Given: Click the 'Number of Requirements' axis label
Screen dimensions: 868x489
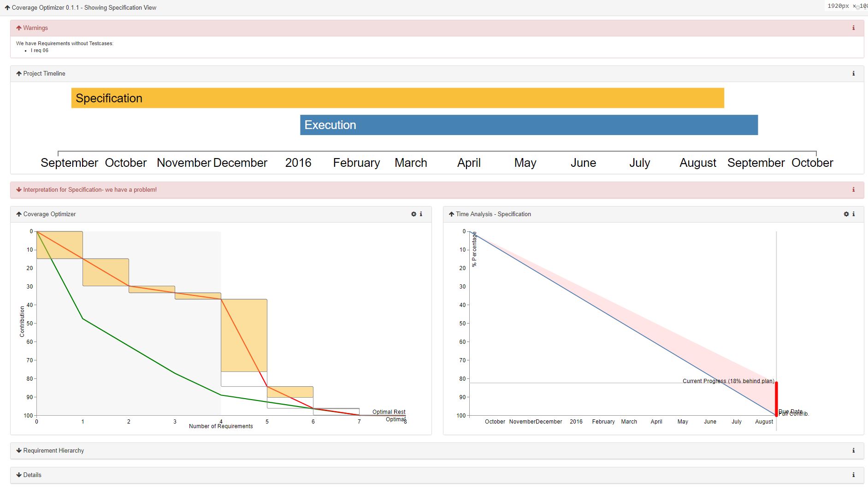Looking at the screenshot, I should (x=221, y=426).
